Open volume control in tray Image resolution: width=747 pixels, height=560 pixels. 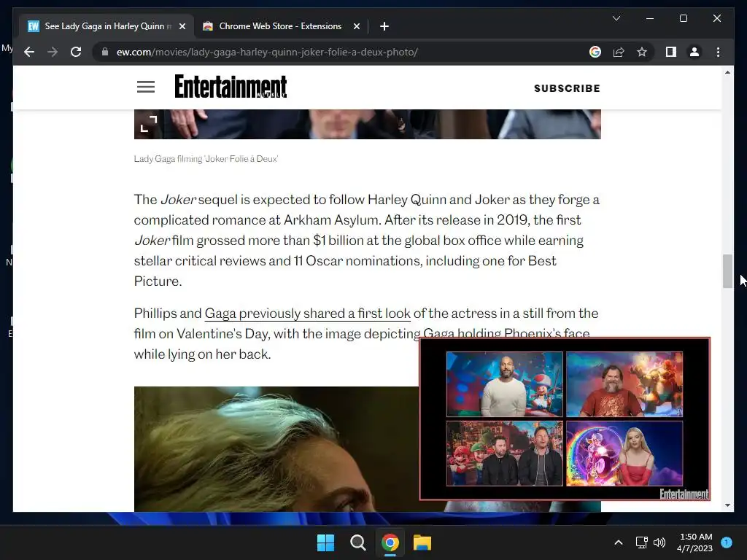(x=659, y=542)
